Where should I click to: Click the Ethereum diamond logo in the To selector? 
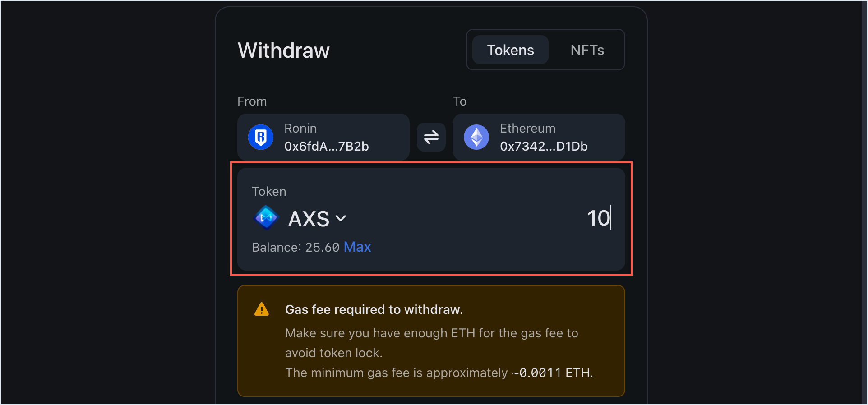(476, 137)
